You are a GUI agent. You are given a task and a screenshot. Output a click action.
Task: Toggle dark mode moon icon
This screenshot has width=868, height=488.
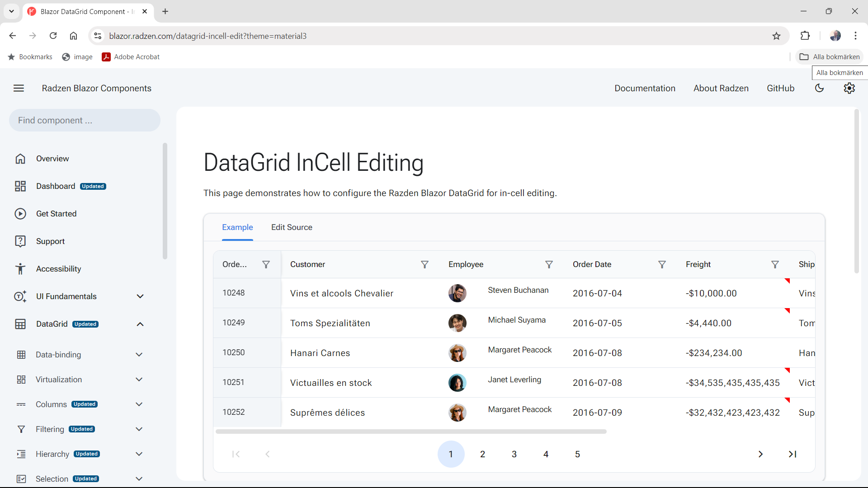[x=819, y=88]
